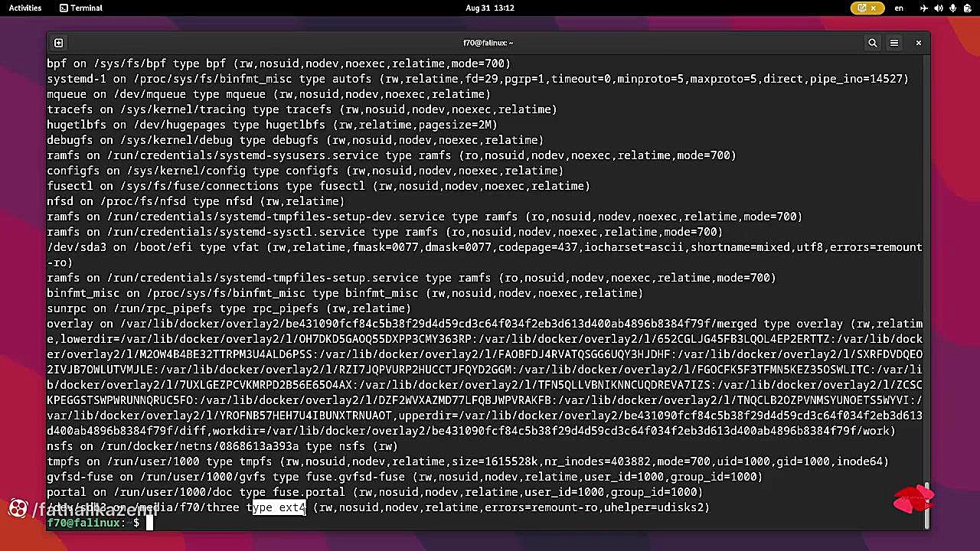The width and height of the screenshot is (980, 551).
Task: Click the 'pipe_ino=14527' option text
Action: click(856, 79)
